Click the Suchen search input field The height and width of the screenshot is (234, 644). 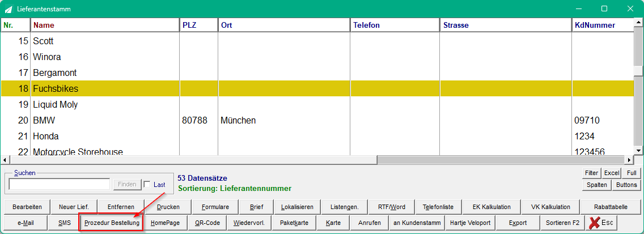(60, 184)
